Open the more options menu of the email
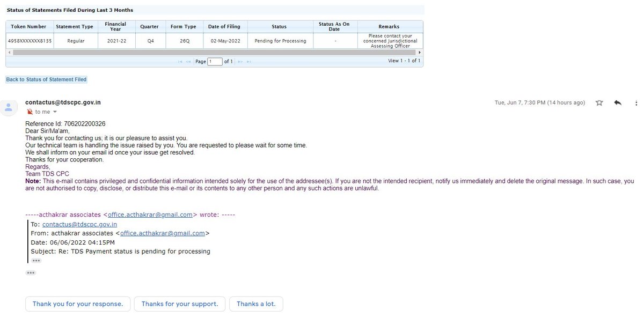Image resolution: width=644 pixels, height=317 pixels. click(636, 102)
